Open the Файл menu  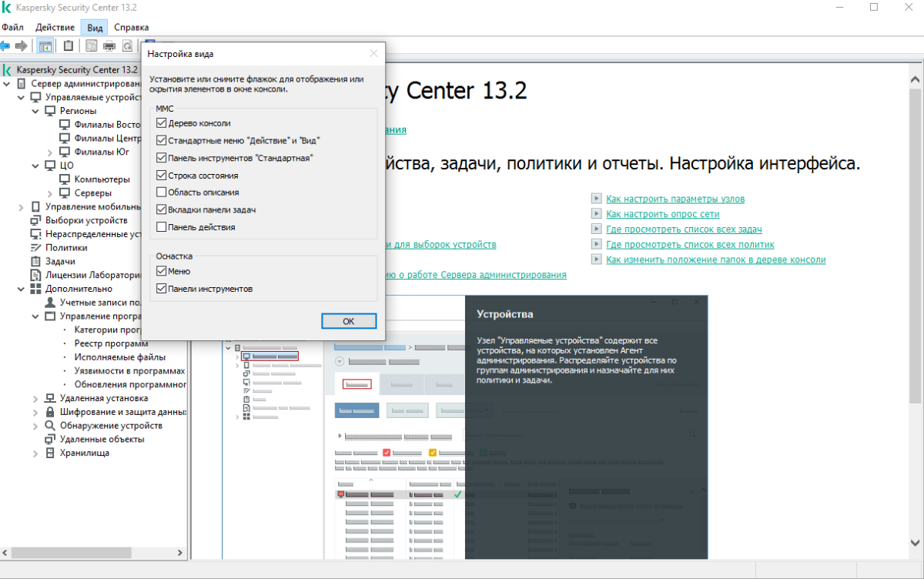(x=12, y=27)
